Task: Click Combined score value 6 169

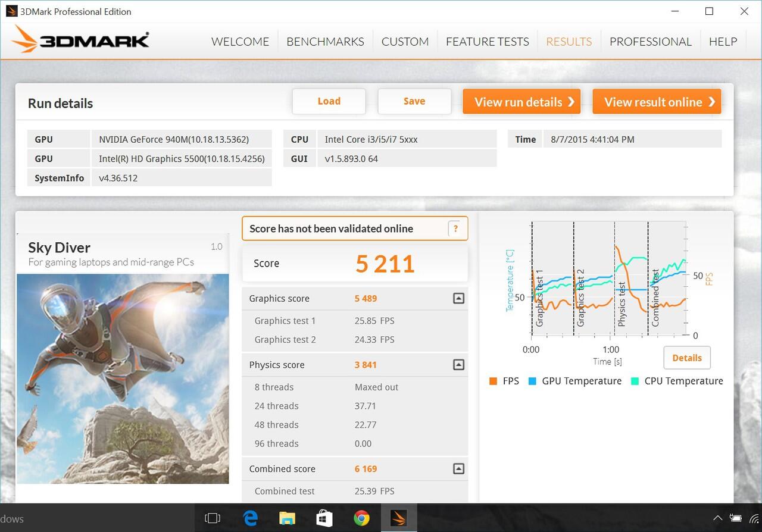Action: tap(366, 469)
